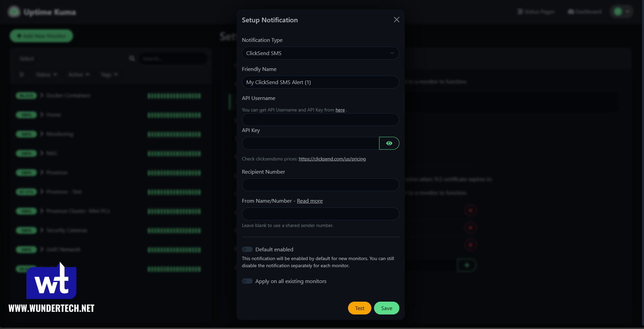Toggle Apply on all existing monitors
This screenshot has height=329, width=644.
point(247,281)
